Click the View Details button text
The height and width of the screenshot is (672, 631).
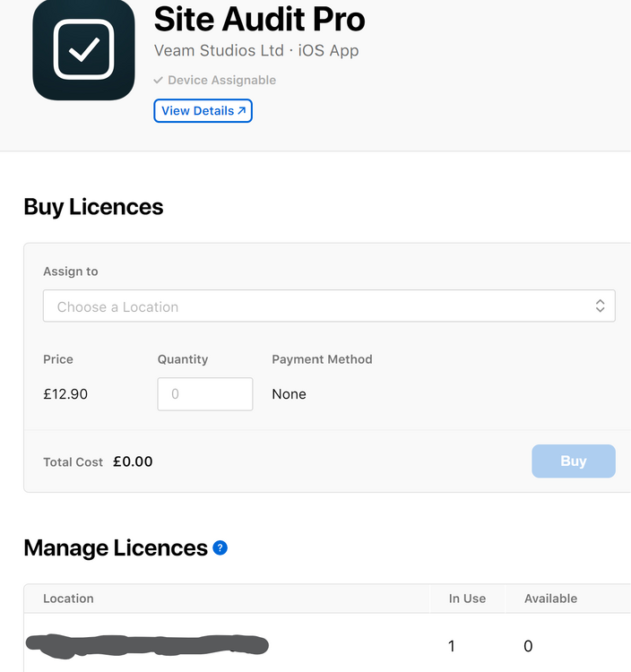(x=197, y=110)
